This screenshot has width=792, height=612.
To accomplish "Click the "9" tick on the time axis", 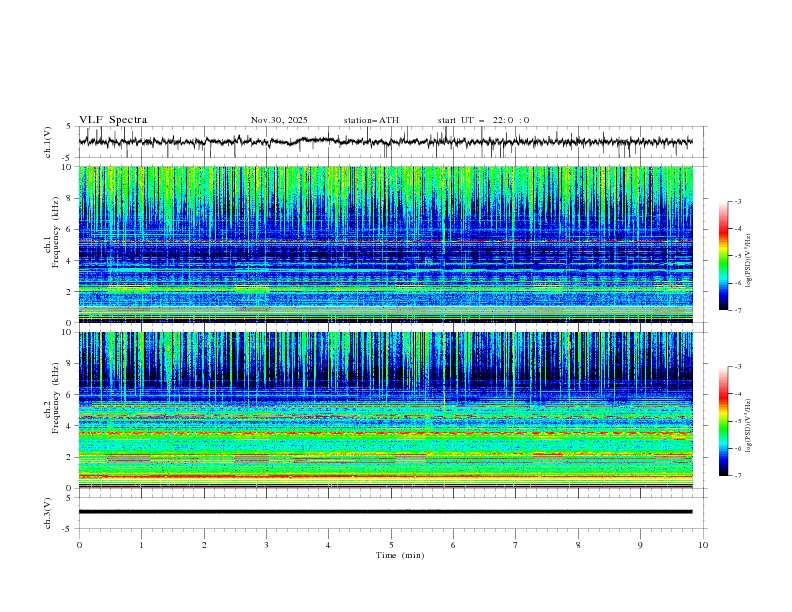I will click(640, 545).
